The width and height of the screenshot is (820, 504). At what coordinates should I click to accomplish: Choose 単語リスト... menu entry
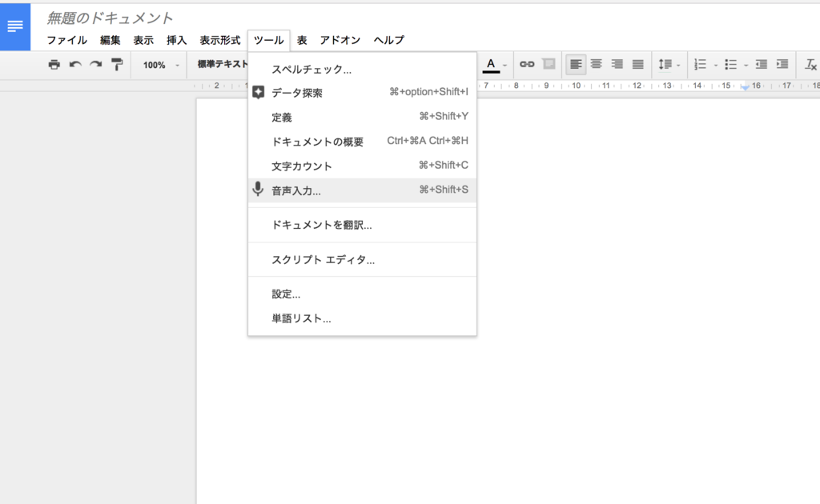[x=363, y=318]
